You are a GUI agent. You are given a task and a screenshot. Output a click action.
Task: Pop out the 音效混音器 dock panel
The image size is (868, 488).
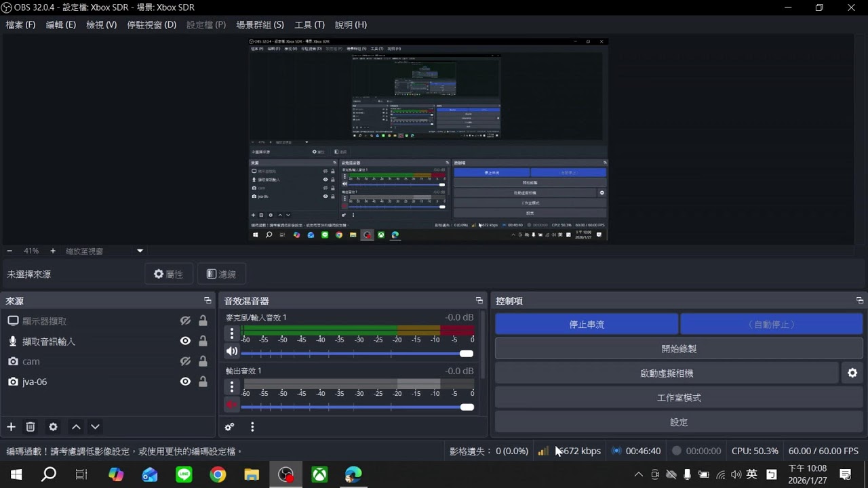[479, 300]
